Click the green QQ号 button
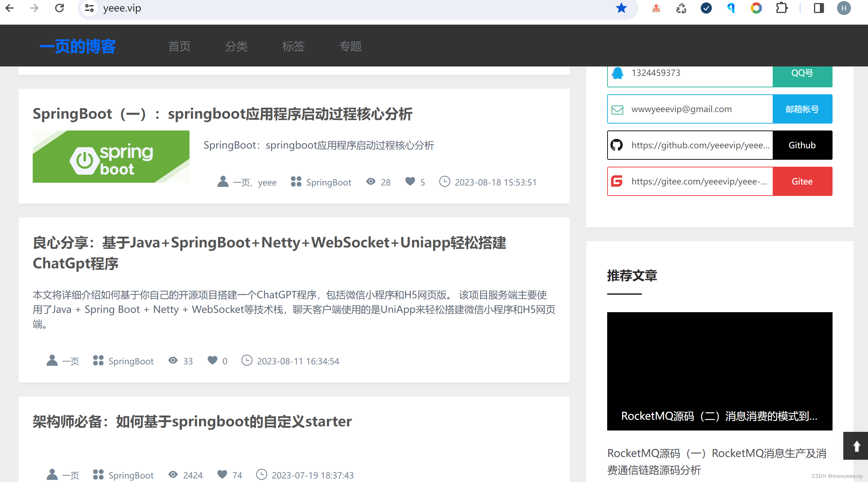 tap(802, 73)
